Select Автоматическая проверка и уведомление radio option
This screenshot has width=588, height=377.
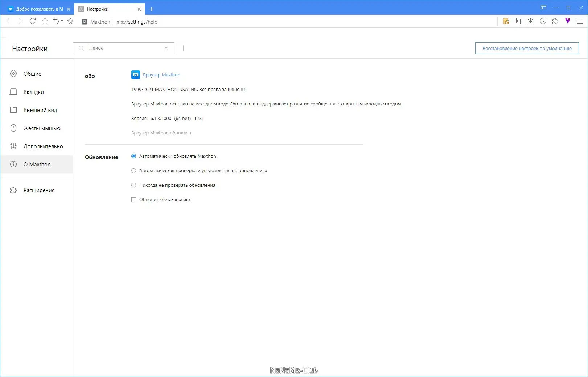133,171
